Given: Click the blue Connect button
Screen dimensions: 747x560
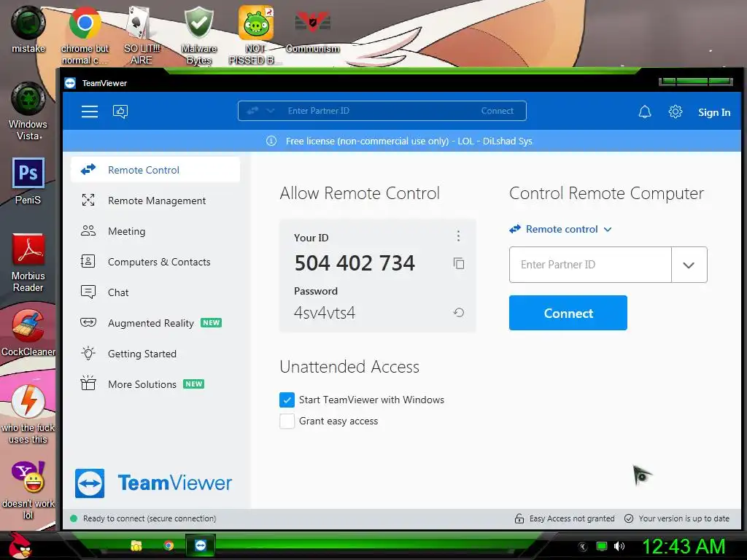Looking at the screenshot, I should click(568, 313).
